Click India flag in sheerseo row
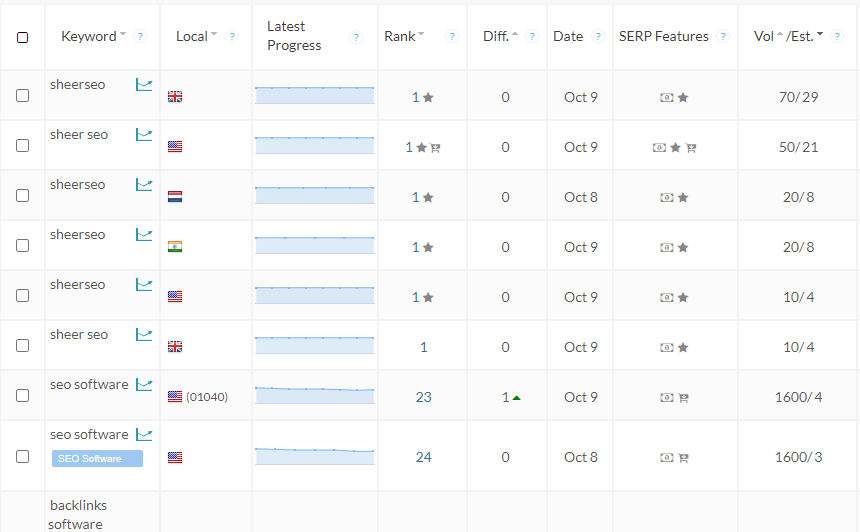The height and width of the screenshot is (532, 860). pyautogui.click(x=175, y=247)
